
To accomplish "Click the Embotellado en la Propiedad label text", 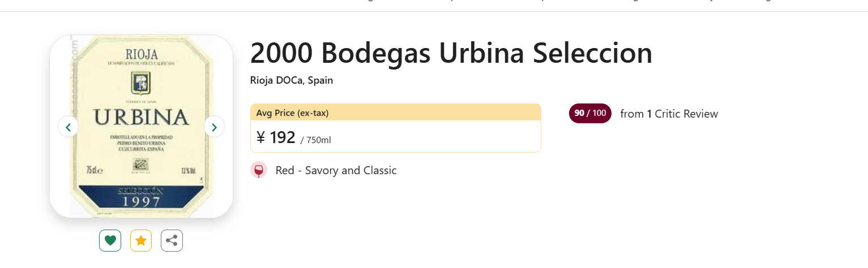I will [141, 137].
